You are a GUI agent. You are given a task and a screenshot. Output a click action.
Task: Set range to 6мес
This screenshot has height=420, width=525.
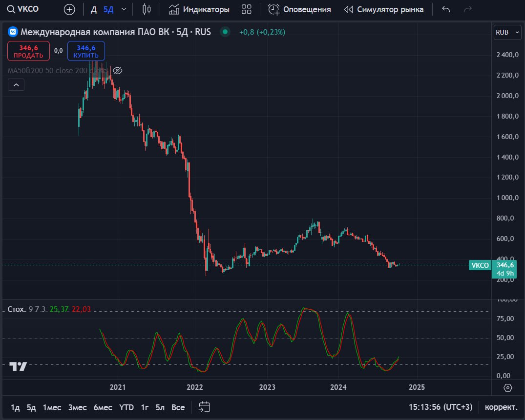click(x=103, y=407)
